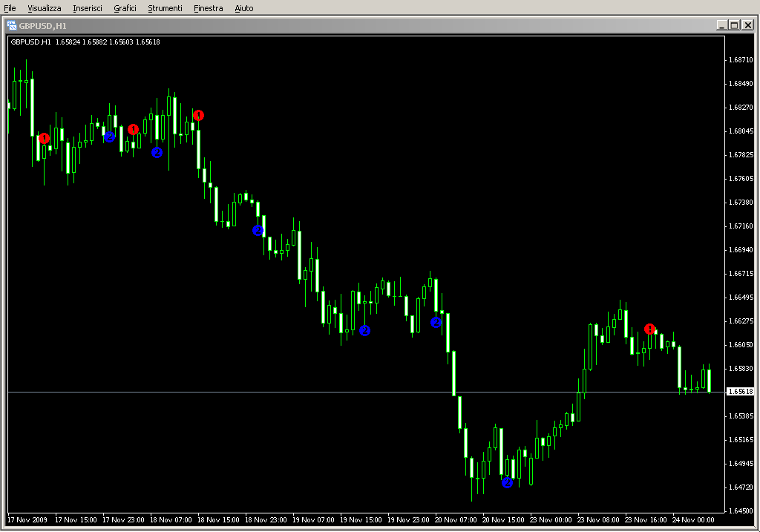Screen dimensions: 760x532
Task: Click the 18 Nov 07:00 time label
Action: [171, 520]
